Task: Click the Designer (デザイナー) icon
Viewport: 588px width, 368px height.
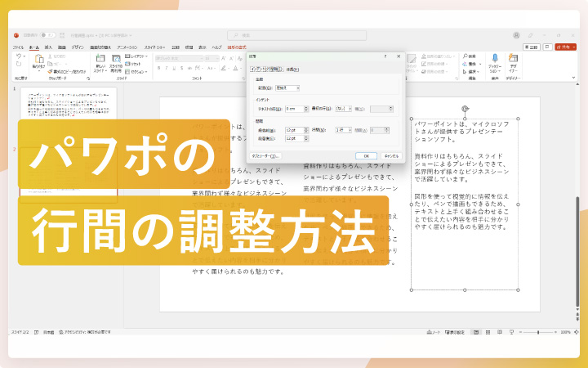Action: pyautogui.click(x=513, y=58)
